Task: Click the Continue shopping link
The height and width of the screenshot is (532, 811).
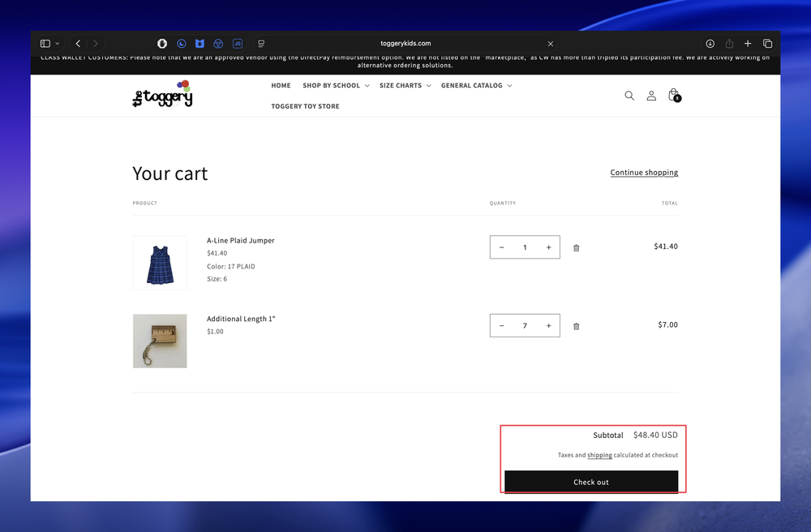Action: 644,172
